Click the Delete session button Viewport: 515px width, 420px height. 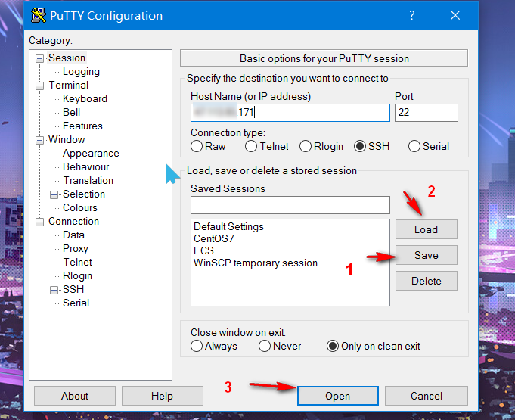click(426, 281)
